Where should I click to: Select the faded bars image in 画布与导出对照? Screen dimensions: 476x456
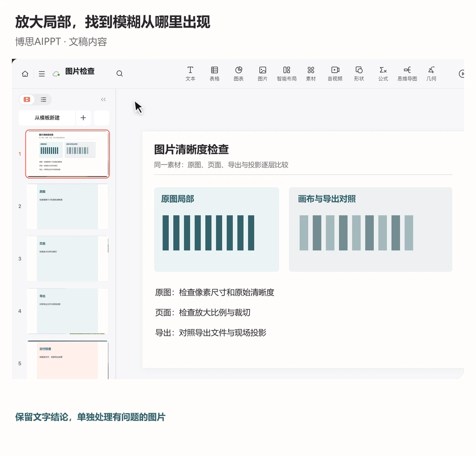(x=356, y=233)
